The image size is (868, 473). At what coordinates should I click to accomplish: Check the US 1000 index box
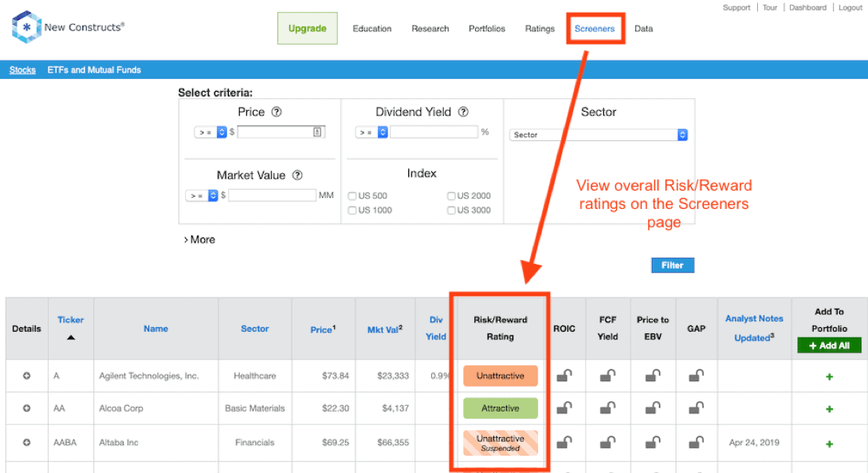pos(352,211)
